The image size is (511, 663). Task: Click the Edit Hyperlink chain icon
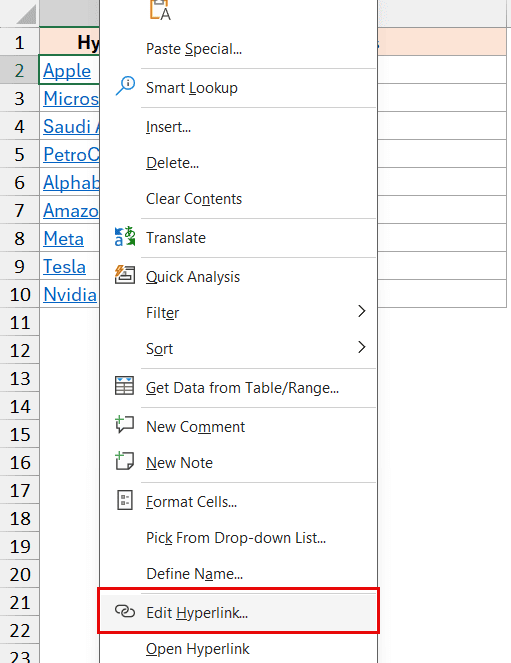click(x=125, y=611)
